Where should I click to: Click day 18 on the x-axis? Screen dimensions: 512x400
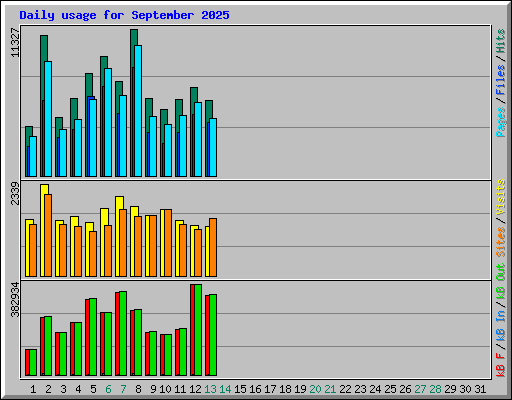[x=285, y=389]
